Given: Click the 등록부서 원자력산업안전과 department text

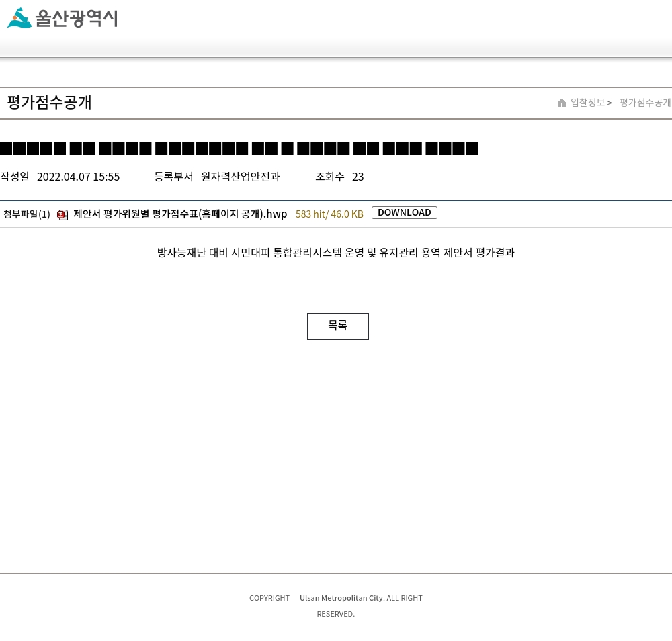Looking at the screenshot, I should coord(217,177).
